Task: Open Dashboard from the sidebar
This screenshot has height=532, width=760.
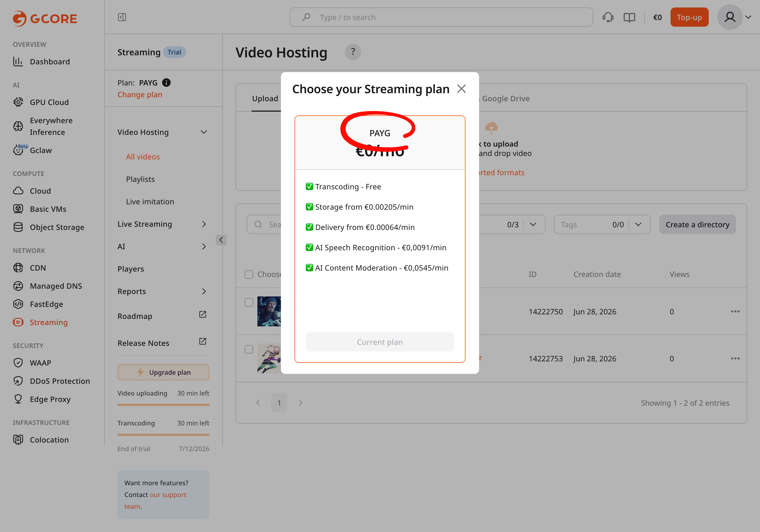Action: click(x=50, y=62)
